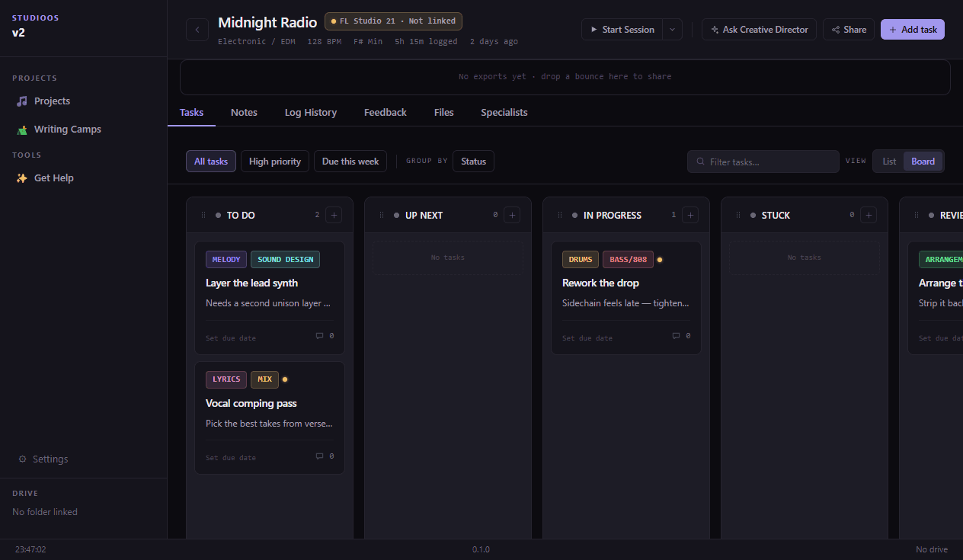
Task: Click the TO DO column drag handle
Action: click(x=203, y=216)
